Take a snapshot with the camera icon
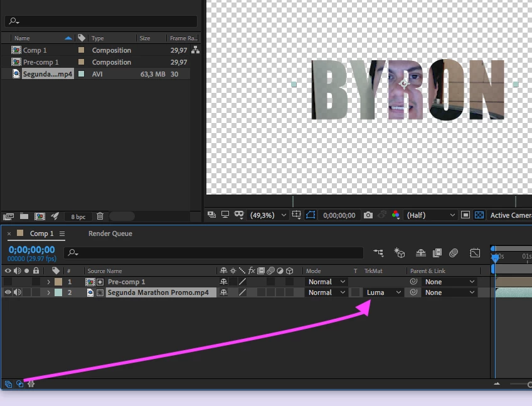Image resolution: width=532 pixels, height=406 pixels. point(368,215)
